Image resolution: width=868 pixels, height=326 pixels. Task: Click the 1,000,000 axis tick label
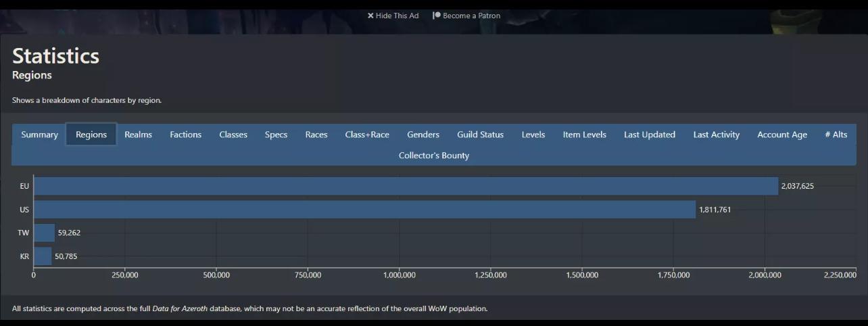[x=400, y=275]
